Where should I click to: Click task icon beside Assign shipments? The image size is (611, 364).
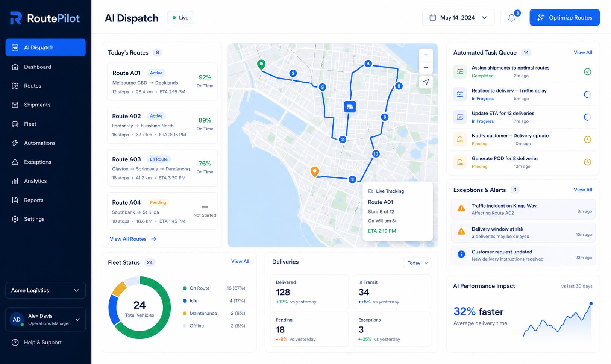[460, 71]
